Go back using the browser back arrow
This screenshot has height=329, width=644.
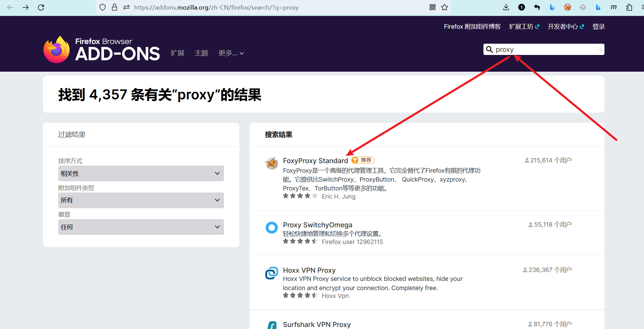tap(10, 7)
